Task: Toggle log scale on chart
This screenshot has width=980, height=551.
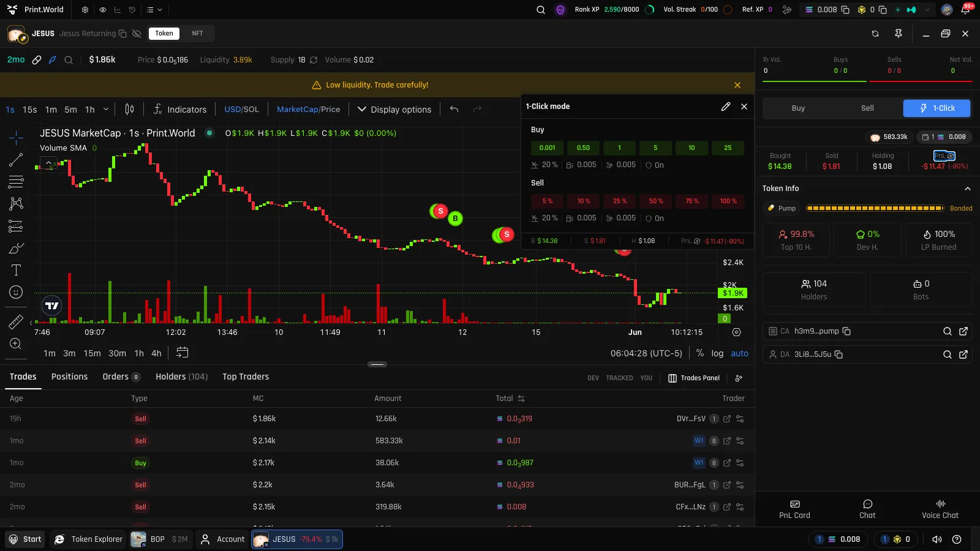Action: click(717, 353)
